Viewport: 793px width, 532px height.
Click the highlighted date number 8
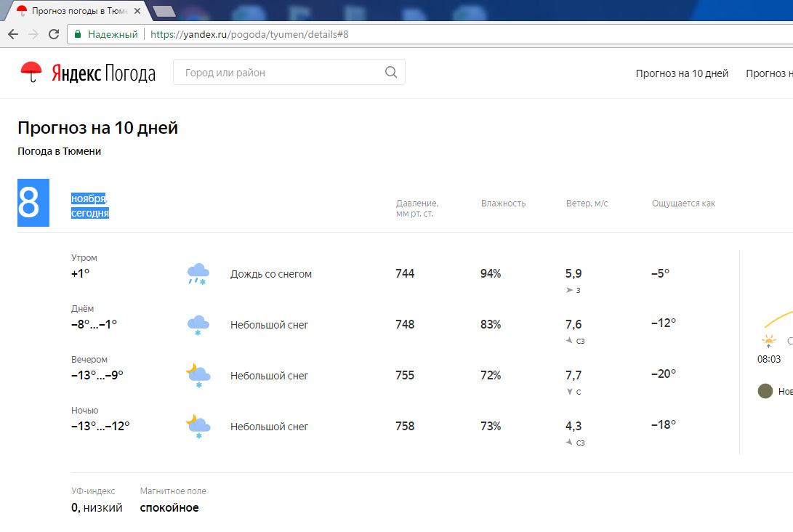click(33, 203)
